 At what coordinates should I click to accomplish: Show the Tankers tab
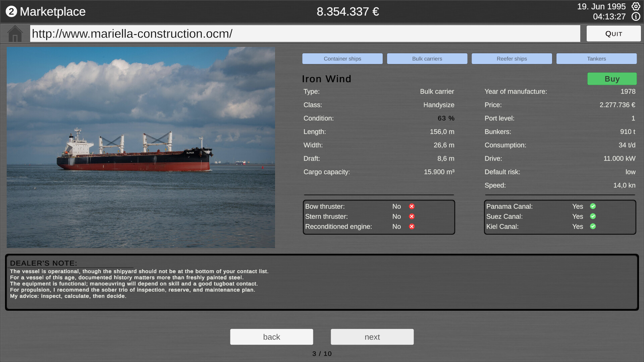[x=596, y=59]
